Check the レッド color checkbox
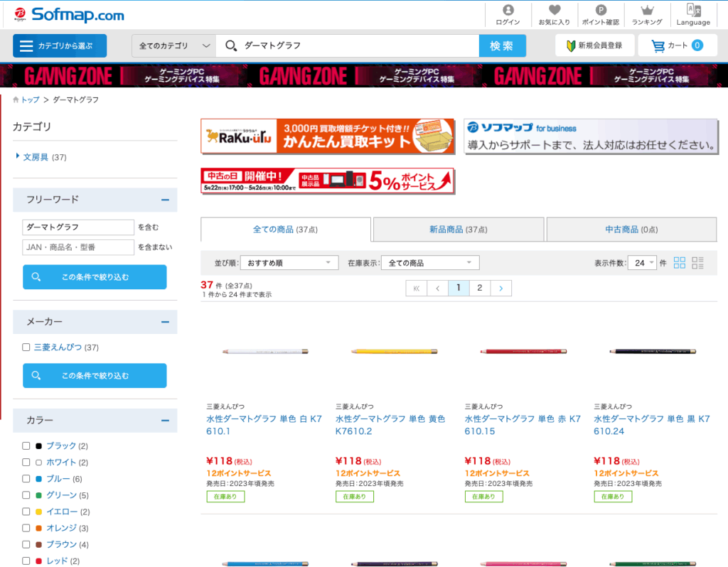728x567 pixels. coord(26,561)
